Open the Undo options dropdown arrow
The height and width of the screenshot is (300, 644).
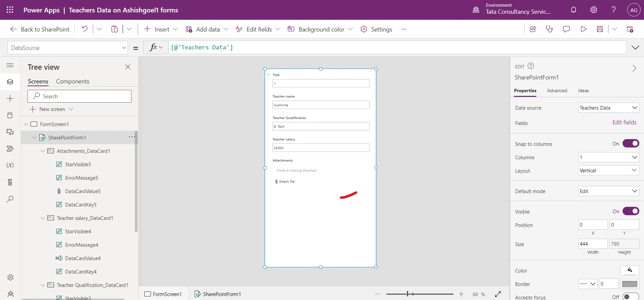click(x=99, y=29)
